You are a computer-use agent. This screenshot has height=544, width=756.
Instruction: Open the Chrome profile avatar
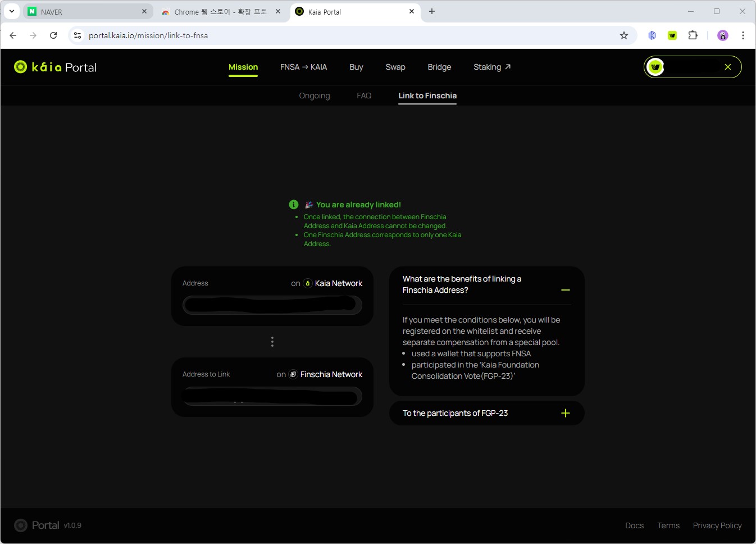[x=723, y=35]
